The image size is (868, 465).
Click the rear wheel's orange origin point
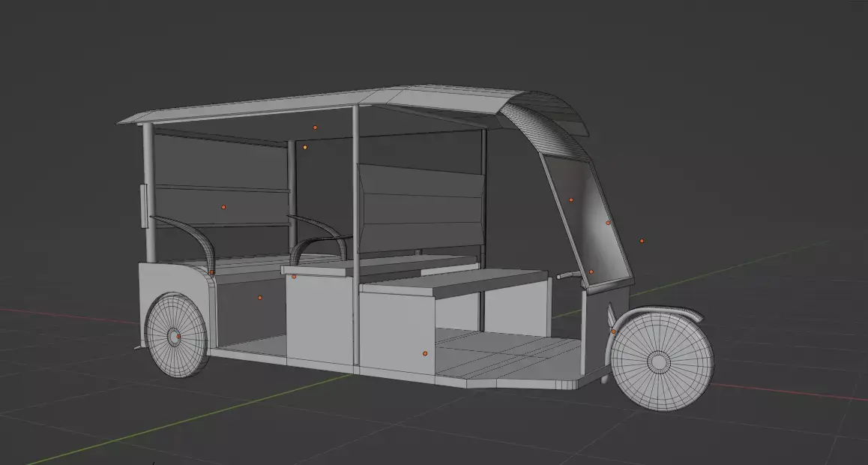pos(178,336)
